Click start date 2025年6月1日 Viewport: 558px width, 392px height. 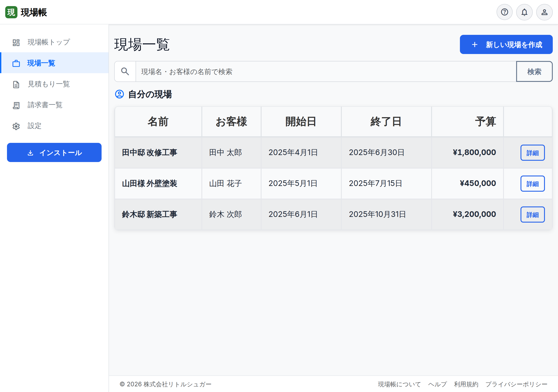[293, 214]
